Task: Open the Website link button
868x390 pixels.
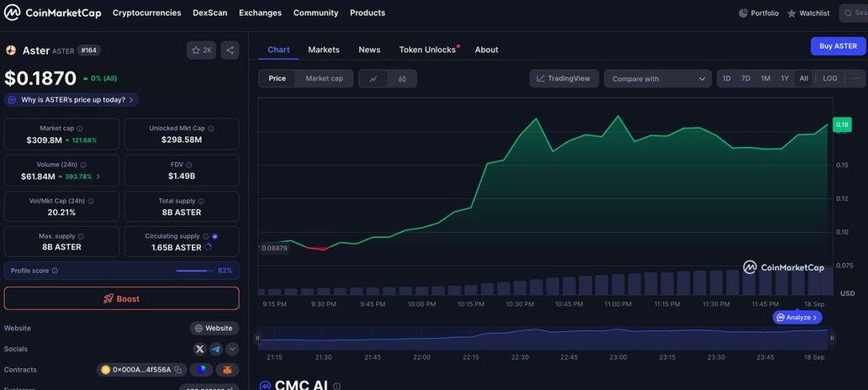Action: coord(214,328)
